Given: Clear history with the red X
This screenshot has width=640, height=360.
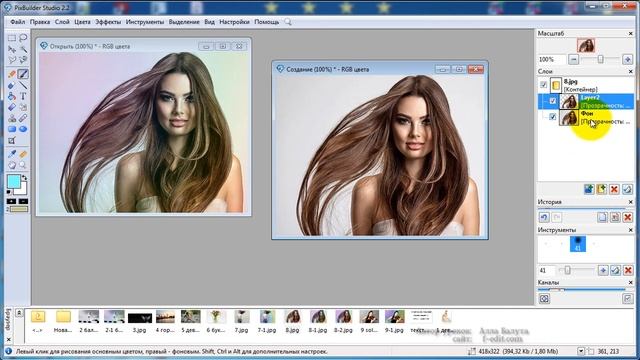Looking at the screenshot, I should [628, 217].
